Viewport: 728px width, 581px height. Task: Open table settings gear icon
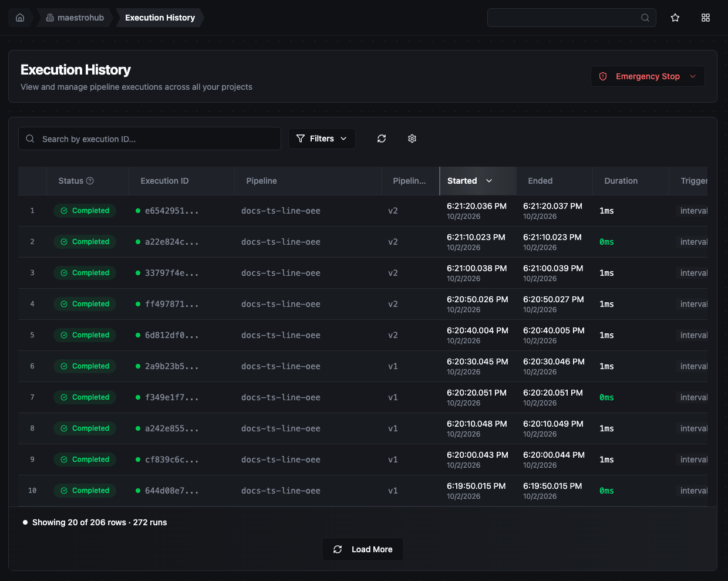coord(412,139)
